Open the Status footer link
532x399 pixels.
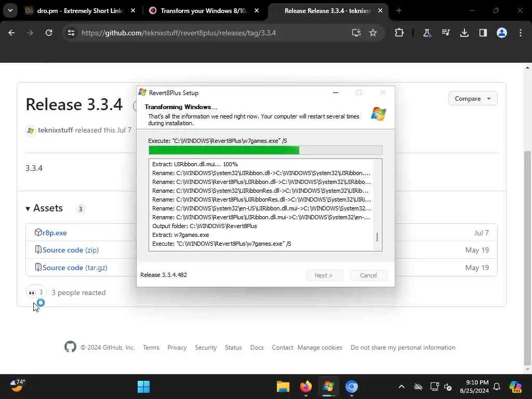[233, 348]
